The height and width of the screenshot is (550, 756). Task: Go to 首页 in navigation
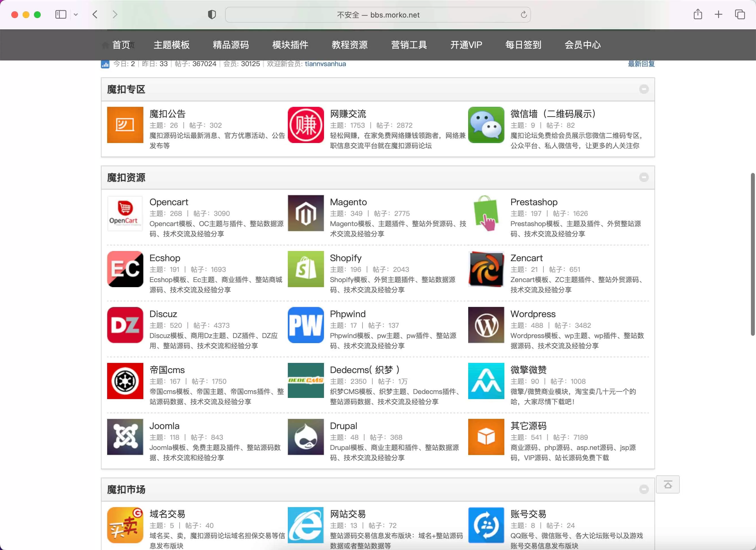tap(121, 45)
